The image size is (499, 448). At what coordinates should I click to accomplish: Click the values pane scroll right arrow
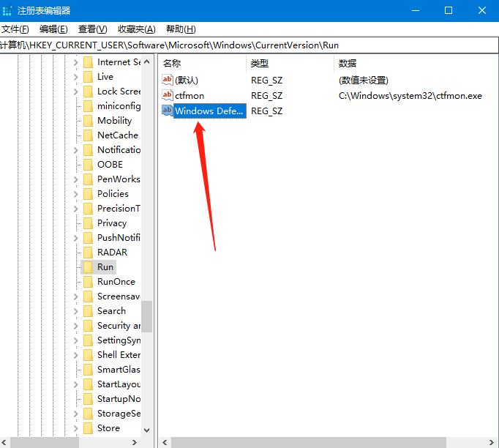coord(492,443)
